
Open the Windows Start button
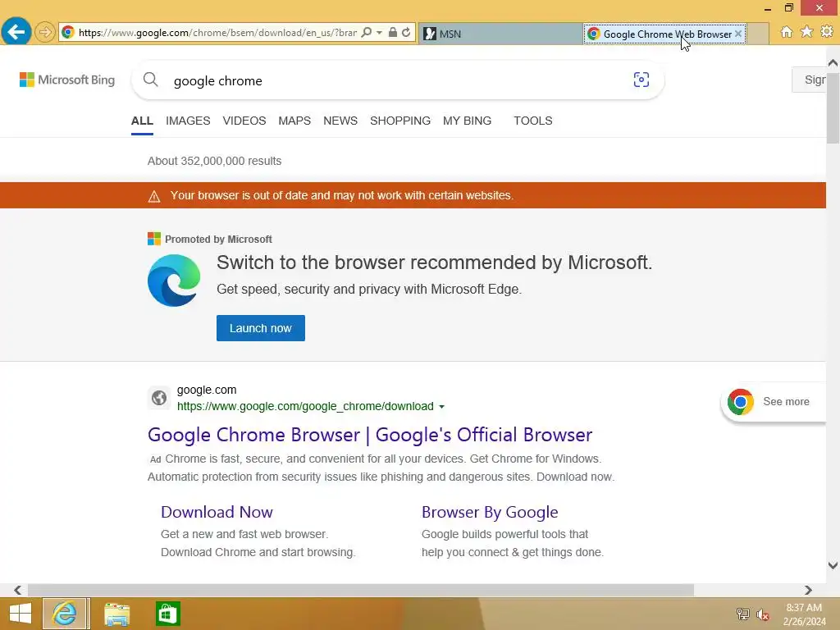21,614
